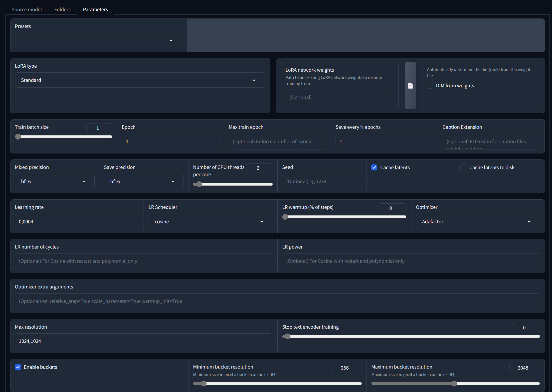Switch to the Source model tab
The height and width of the screenshot is (392, 552).
(27, 9)
